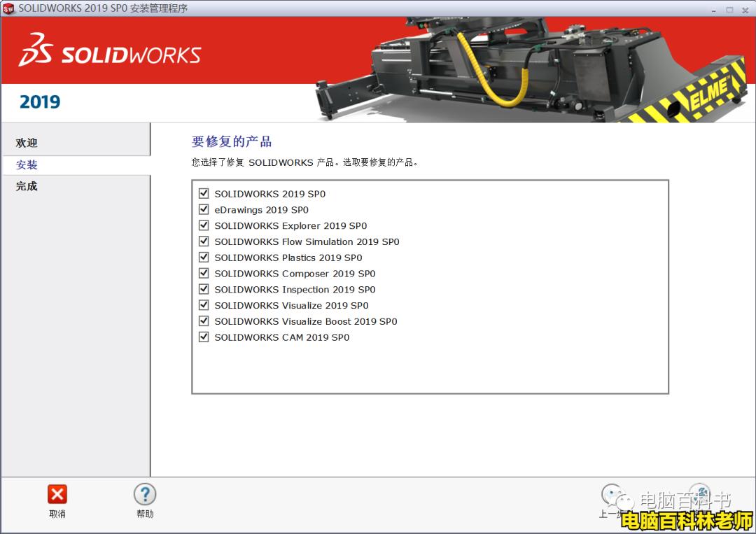Select the 完成 step in the sidebar
The width and height of the screenshot is (756, 534).
(26, 186)
